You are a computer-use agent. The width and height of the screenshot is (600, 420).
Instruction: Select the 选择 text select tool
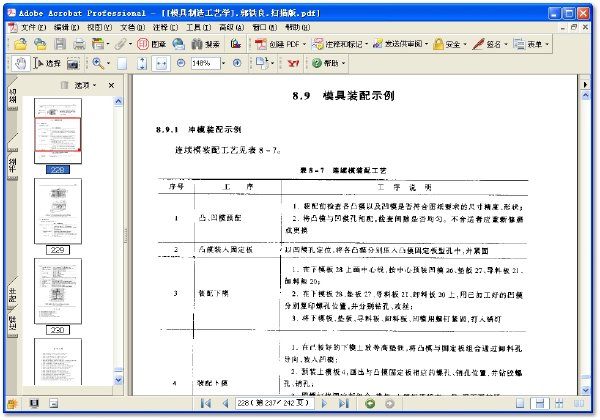[x=47, y=63]
